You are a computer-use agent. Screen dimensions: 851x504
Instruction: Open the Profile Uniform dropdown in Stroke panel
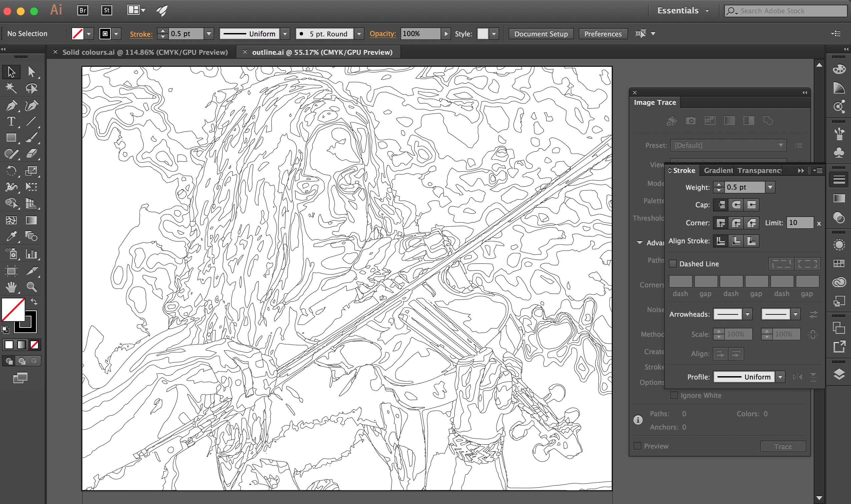pos(780,376)
